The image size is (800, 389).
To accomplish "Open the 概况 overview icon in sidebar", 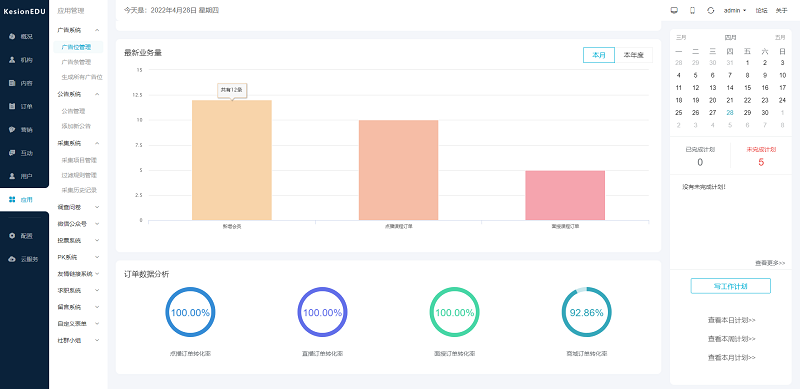I will coord(12,36).
